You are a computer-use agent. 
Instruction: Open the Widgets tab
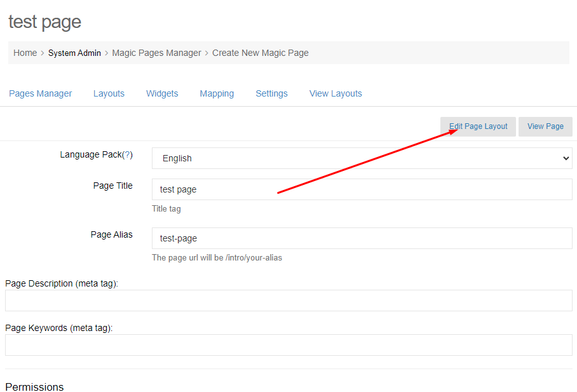point(162,93)
